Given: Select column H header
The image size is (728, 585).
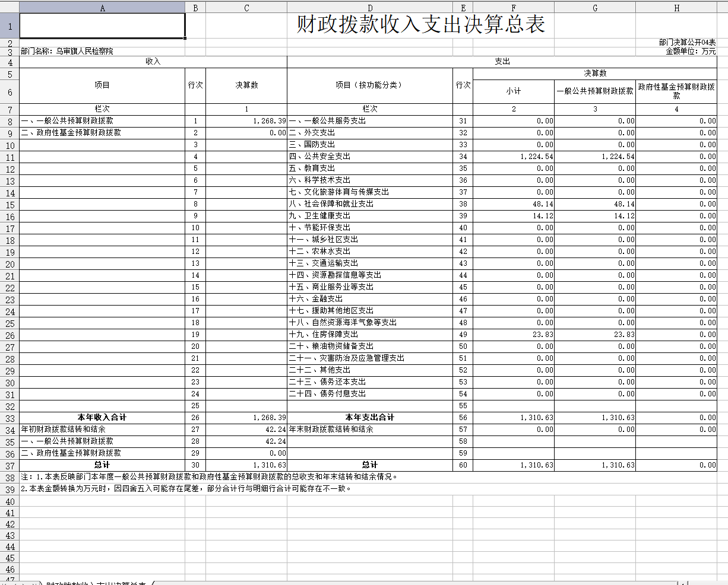Looking at the screenshot, I should tap(676, 8).
